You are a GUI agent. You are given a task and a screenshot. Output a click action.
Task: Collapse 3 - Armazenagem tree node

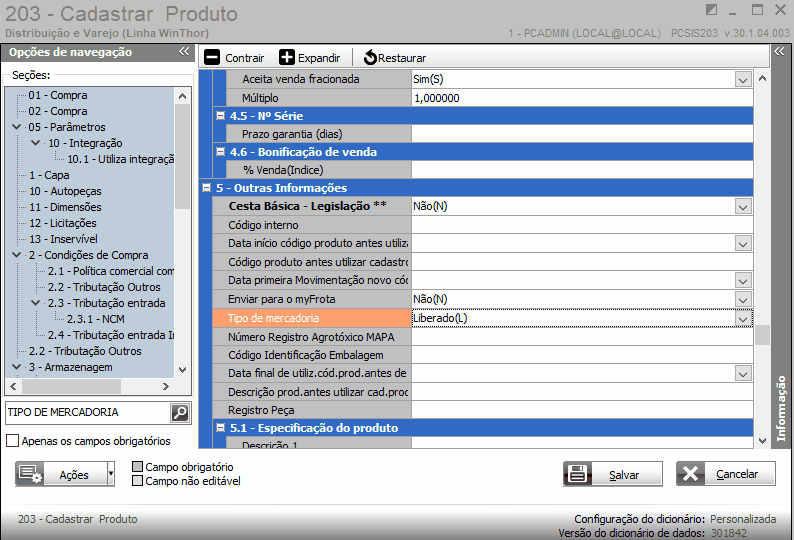(x=17, y=367)
